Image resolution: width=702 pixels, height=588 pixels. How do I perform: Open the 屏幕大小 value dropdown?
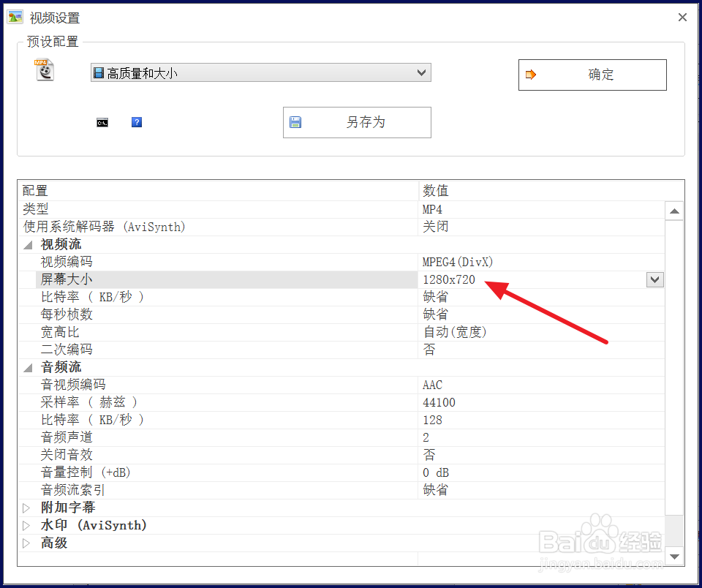tap(654, 279)
